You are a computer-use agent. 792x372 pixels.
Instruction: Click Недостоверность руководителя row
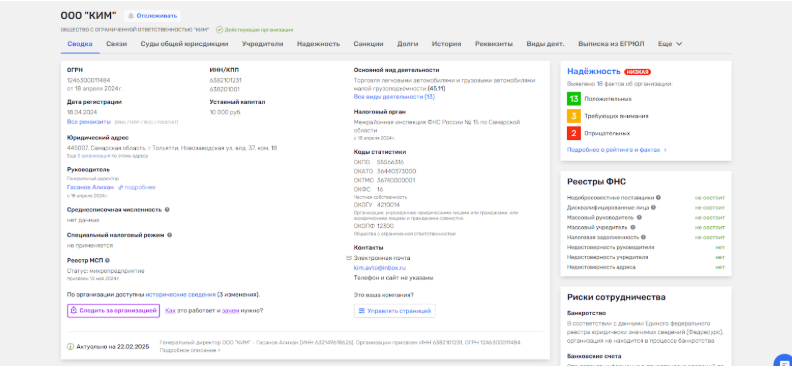point(646,247)
